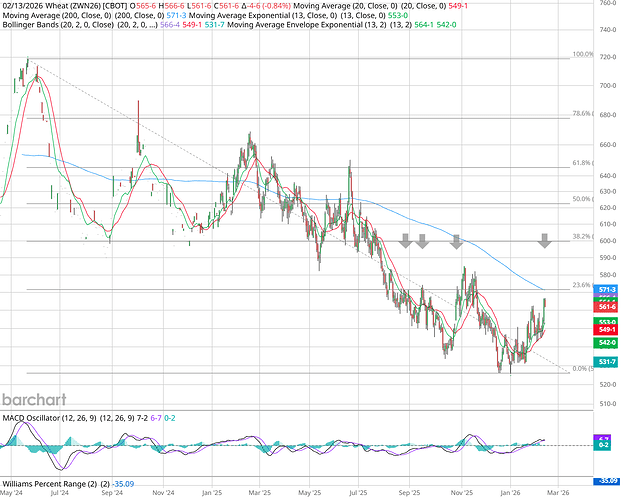Click the second gray down-arrow from the left
This screenshot has height=500, width=623.
coord(422,240)
